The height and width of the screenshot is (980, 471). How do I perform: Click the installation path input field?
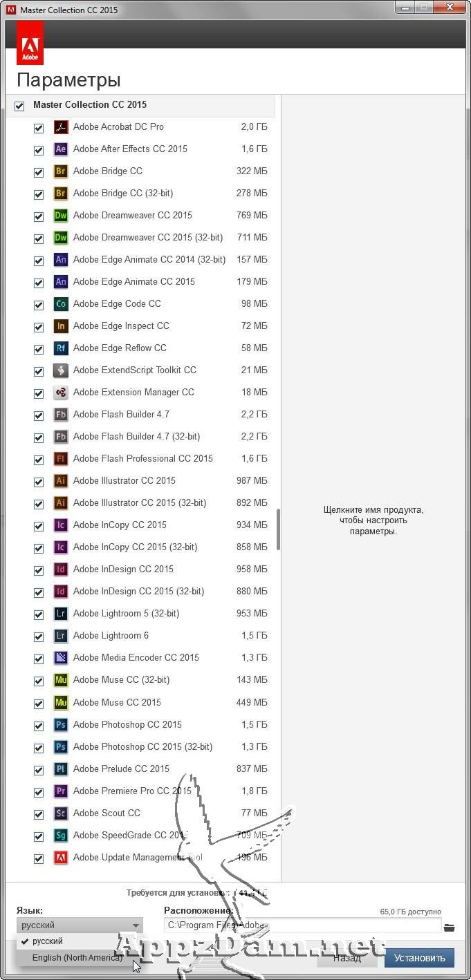point(302,925)
